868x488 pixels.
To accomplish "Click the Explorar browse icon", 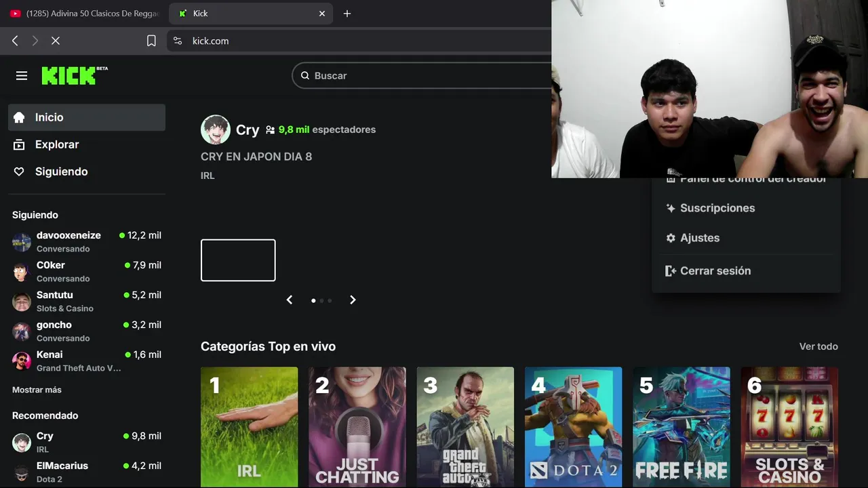I will click(x=19, y=144).
